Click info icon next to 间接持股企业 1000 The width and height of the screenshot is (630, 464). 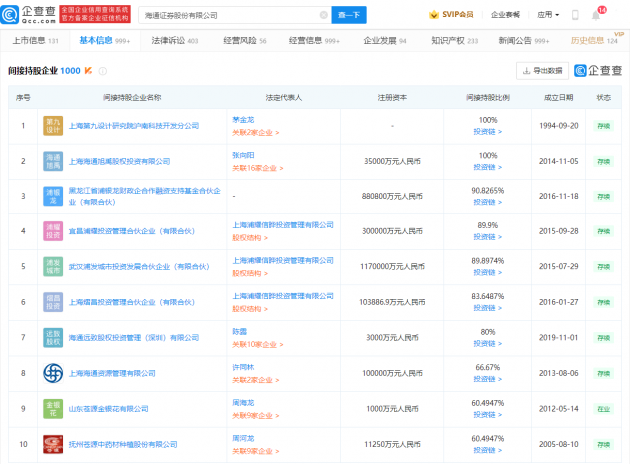pos(103,72)
